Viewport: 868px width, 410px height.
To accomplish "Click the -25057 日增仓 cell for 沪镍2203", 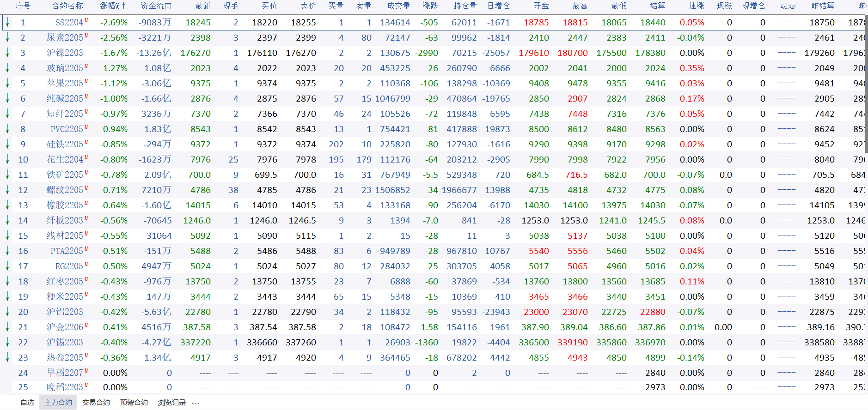I will tap(496, 53).
